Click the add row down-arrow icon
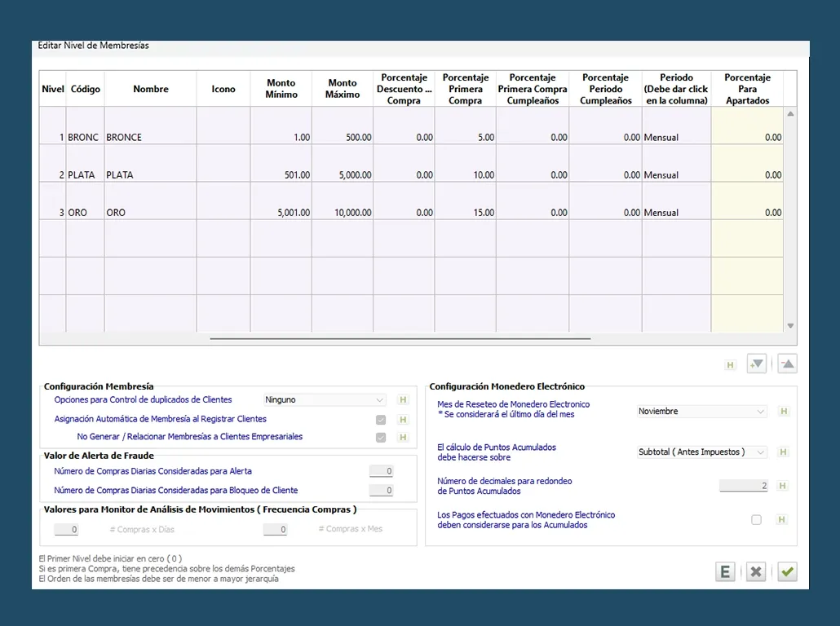 pyautogui.click(x=756, y=364)
